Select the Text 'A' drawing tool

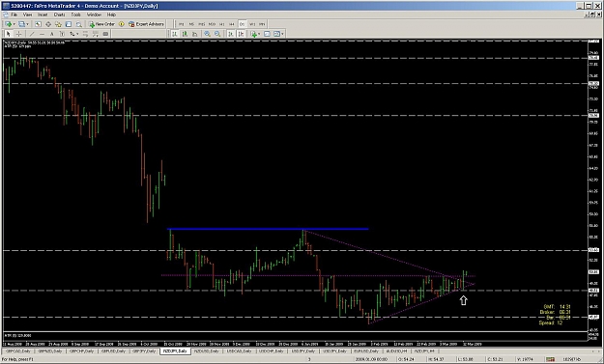[x=52, y=34]
